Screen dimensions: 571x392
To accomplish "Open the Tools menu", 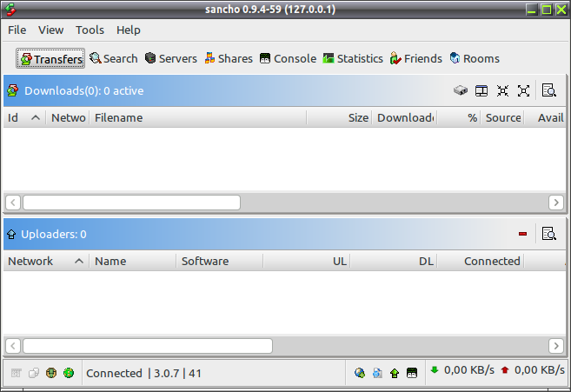I will tap(90, 30).
